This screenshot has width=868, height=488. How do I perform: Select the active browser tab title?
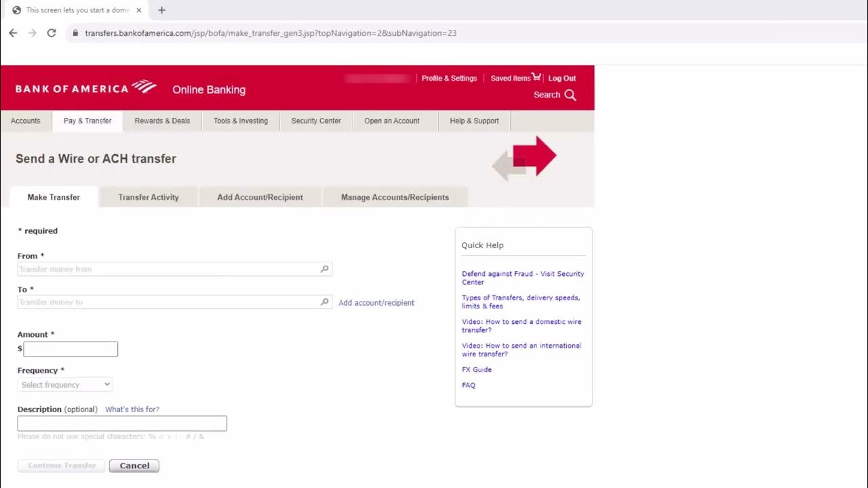point(77,10)
